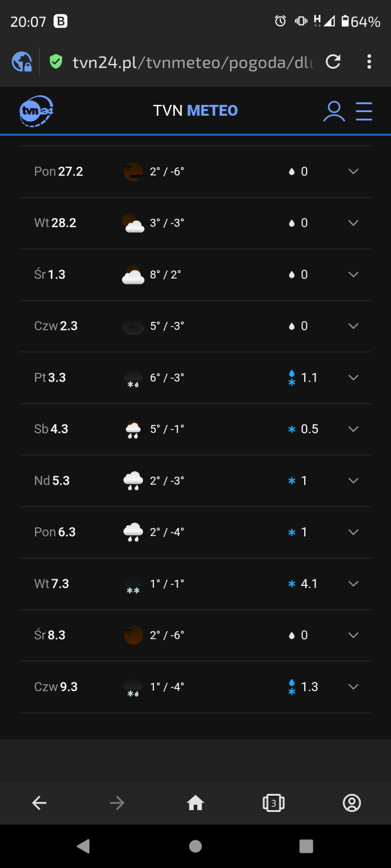Expand the Pon 27.2 forecast row
This screenshot has width=391, height=868.
click(354, 172)
